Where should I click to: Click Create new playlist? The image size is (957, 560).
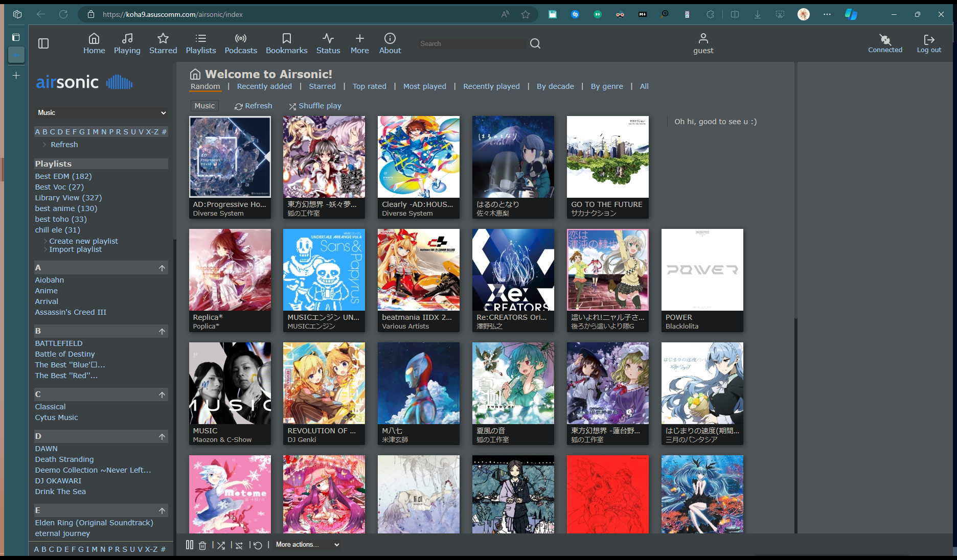pyautogui.click(x=83, y=241)
